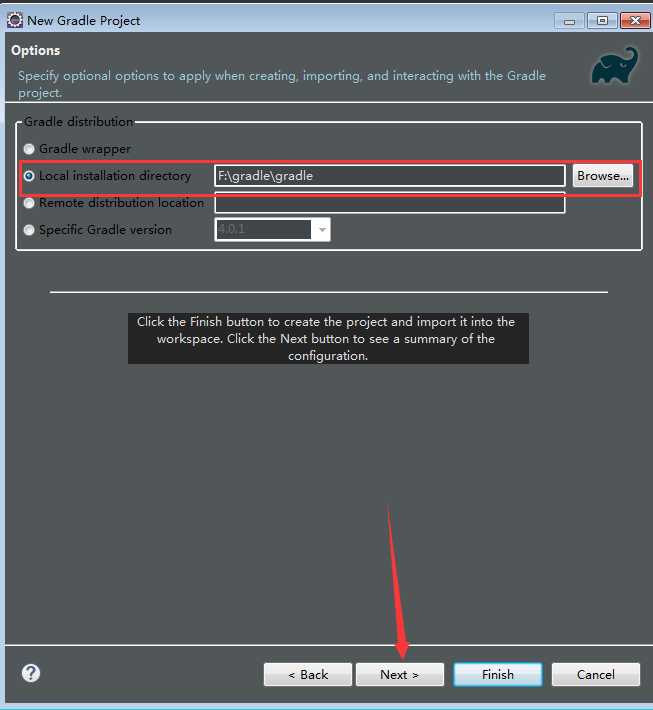
Task: Cancel the New Gradle Project wizard
Action: coord(596,675)
